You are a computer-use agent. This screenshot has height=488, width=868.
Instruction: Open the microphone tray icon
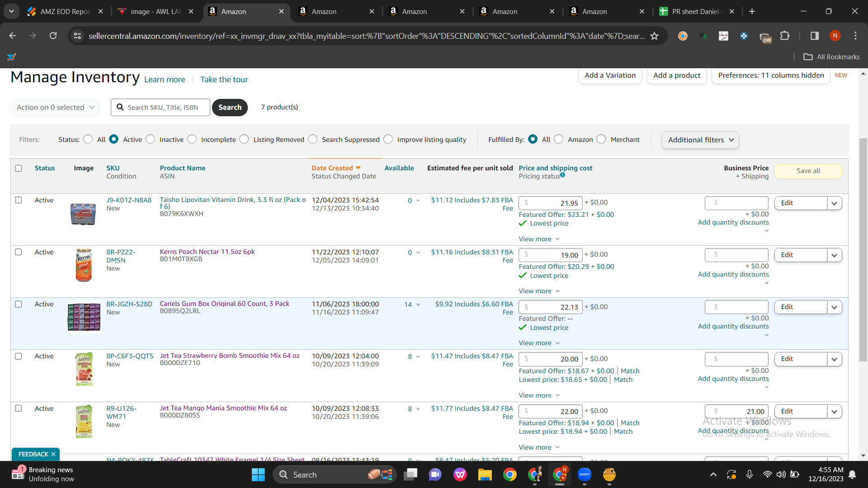750,474
